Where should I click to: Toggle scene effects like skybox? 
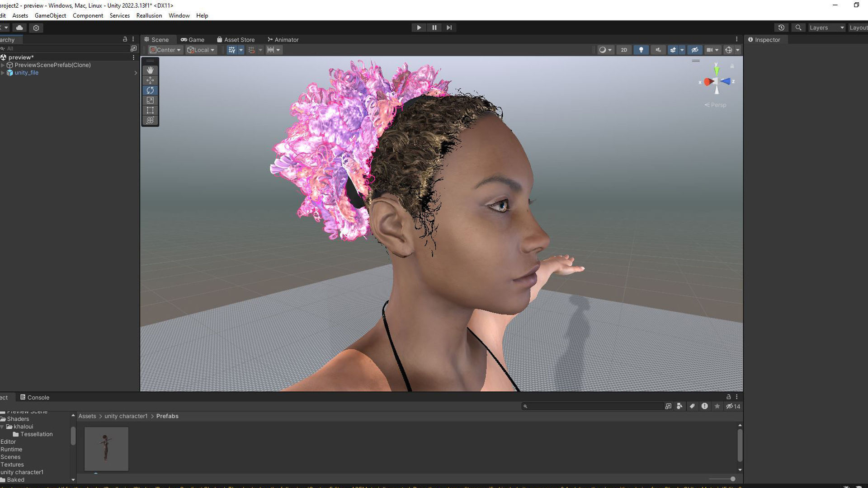[673, 50]
